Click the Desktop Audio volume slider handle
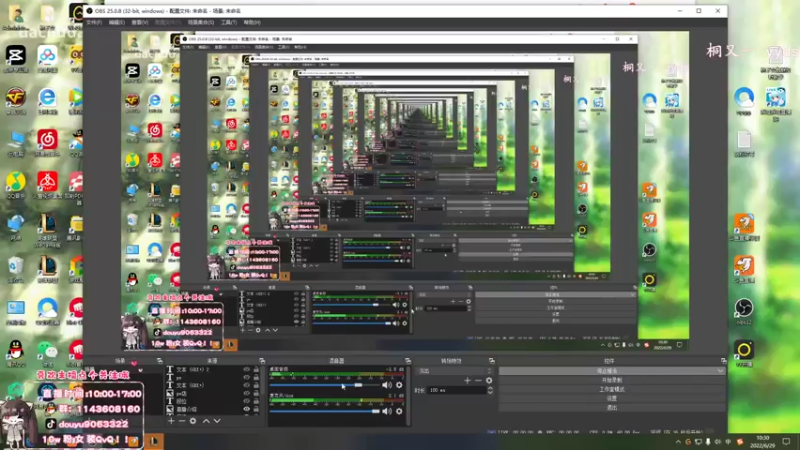This screenshot has width=800, height=450. (359, 385)
